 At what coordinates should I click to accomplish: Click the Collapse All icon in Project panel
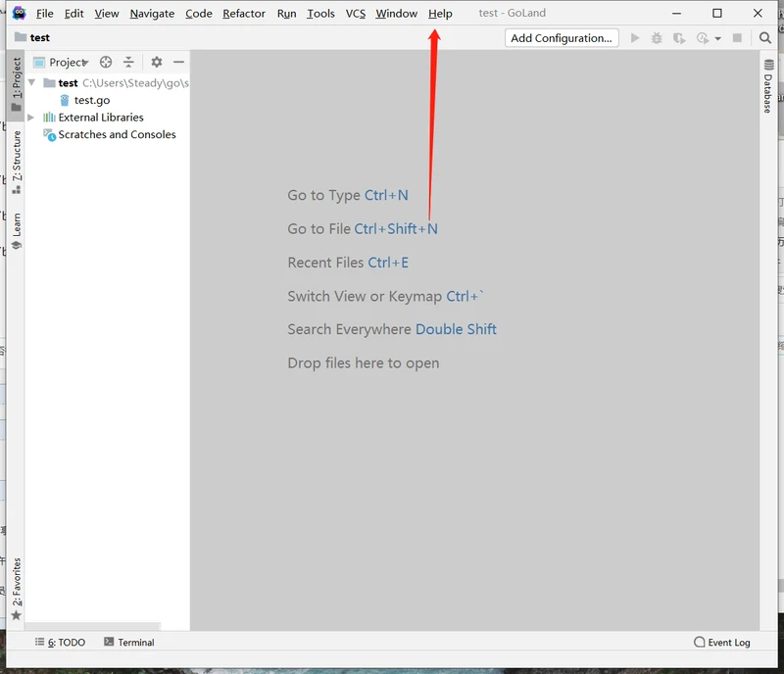(128, 62)
